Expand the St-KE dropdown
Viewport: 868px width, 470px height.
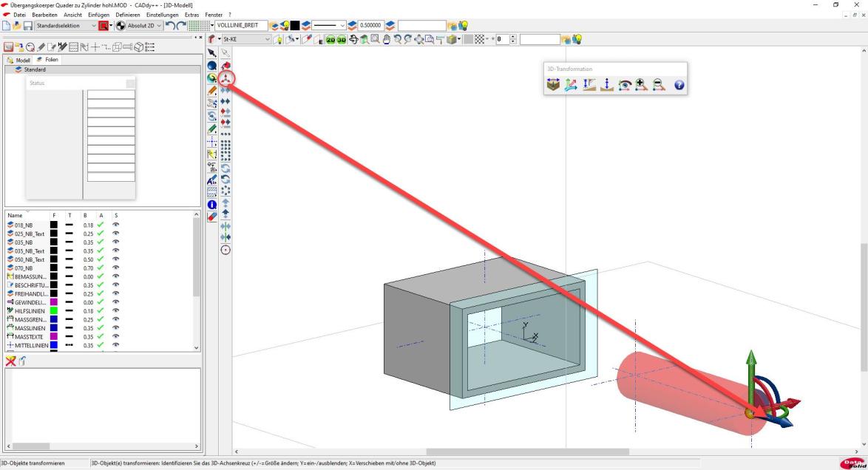[268, 39]
